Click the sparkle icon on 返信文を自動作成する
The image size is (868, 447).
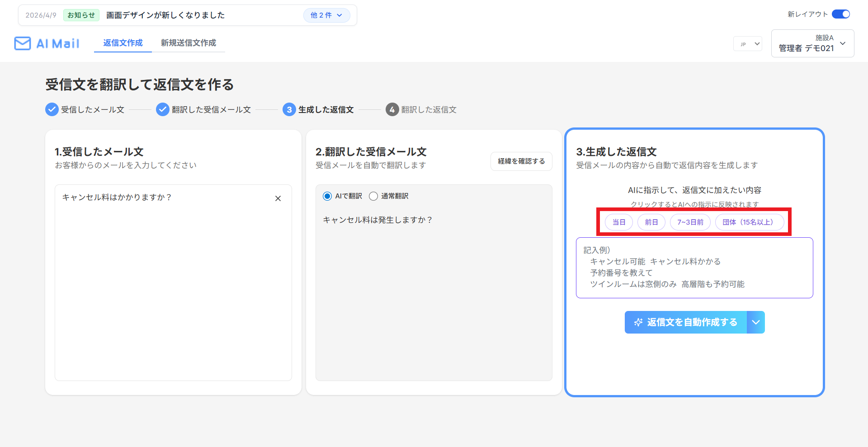click(x=638, y=322)
